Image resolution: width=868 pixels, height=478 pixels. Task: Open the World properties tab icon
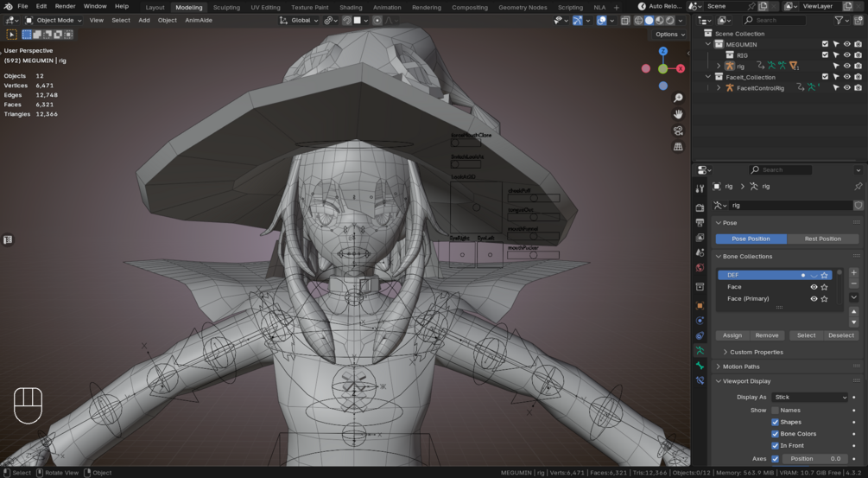(700, 268)
